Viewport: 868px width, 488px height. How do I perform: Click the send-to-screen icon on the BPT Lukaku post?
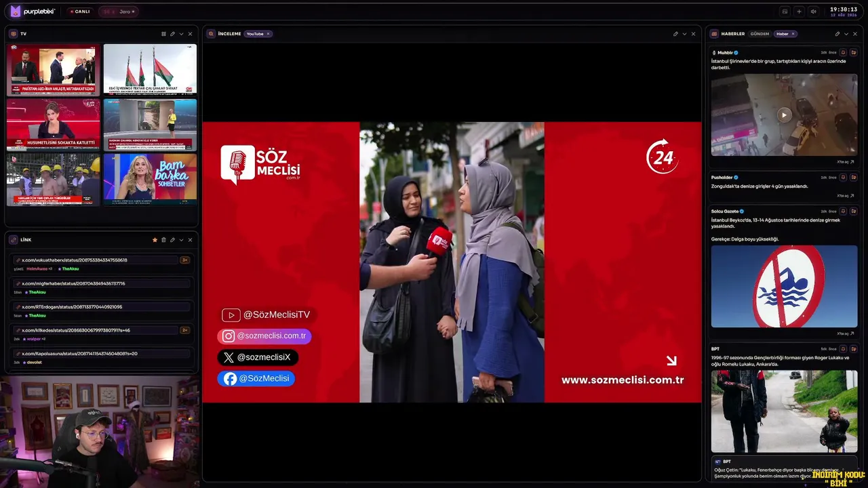point(854,349)
